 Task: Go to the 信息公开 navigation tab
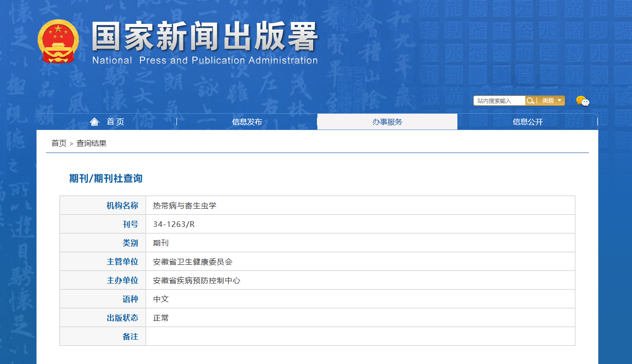click(x=528, y=122)
